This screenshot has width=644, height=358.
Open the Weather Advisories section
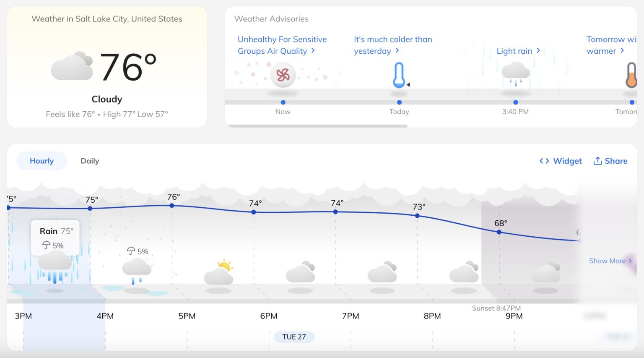click(x=271, y=19)
